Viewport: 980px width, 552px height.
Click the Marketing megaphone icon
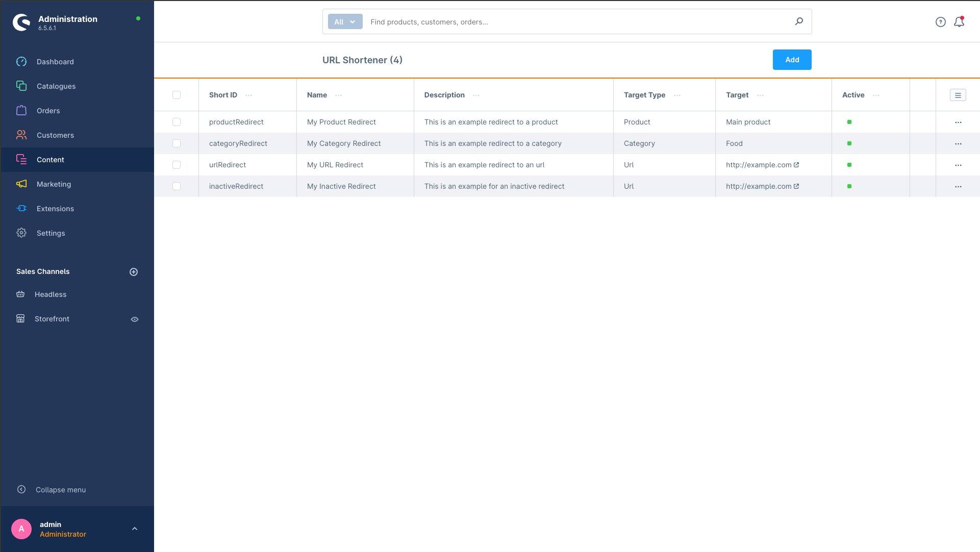(21, 184)
